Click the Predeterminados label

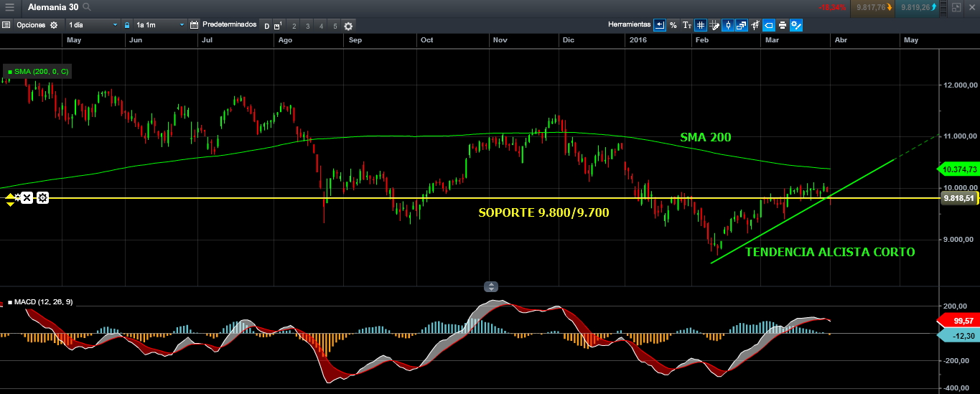229,24
